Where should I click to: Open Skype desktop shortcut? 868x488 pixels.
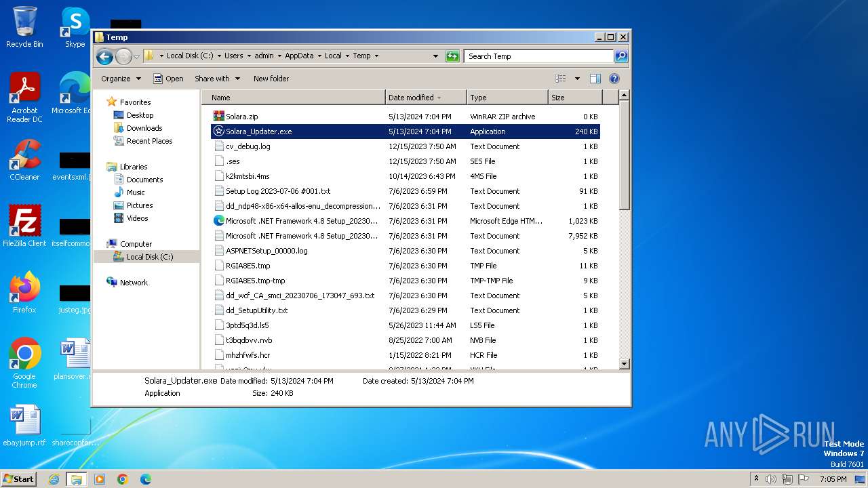[75, 28]
